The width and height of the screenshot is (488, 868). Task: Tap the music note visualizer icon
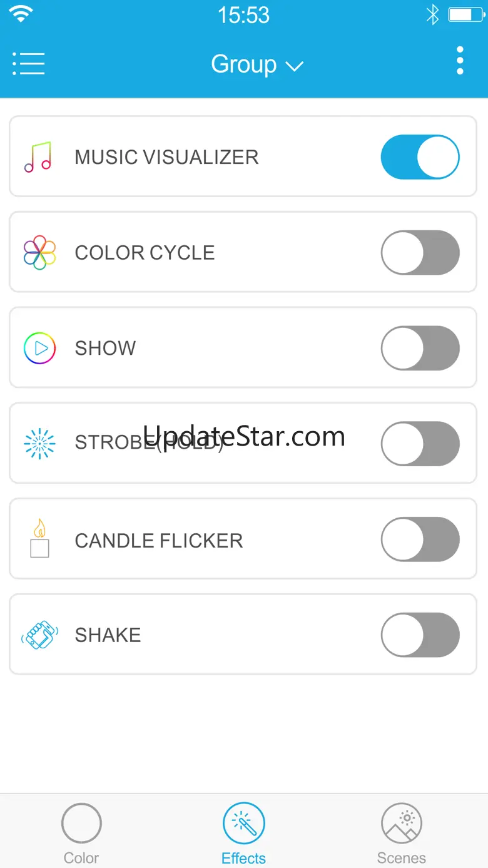coord(38,156)
